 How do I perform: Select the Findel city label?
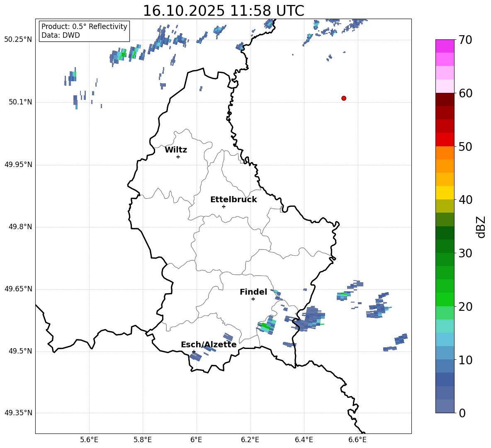point(253,292)
